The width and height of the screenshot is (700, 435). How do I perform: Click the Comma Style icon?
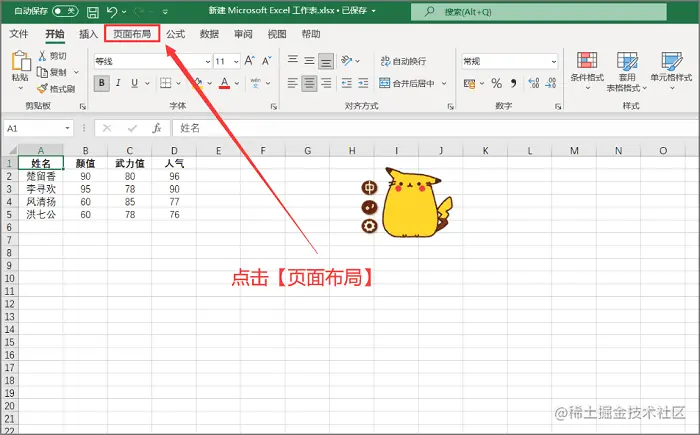coord(514,83)
